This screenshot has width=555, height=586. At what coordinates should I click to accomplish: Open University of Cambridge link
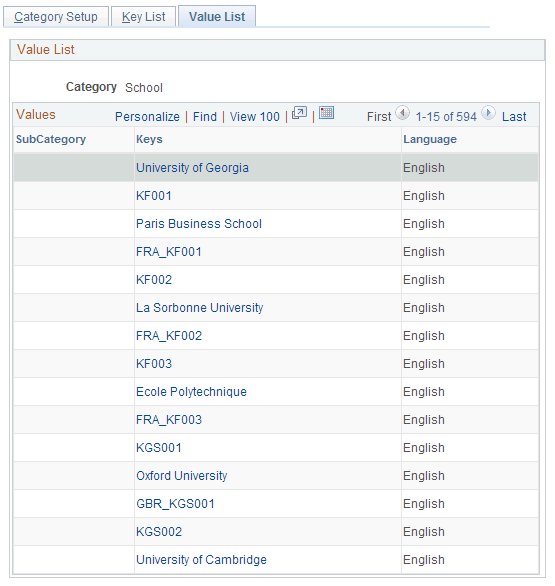click(201, 560)
